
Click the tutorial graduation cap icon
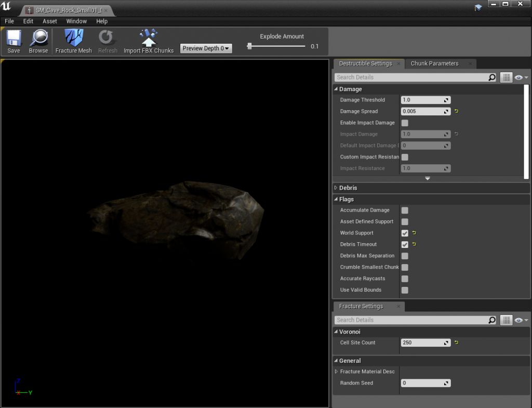pos(478,7)
